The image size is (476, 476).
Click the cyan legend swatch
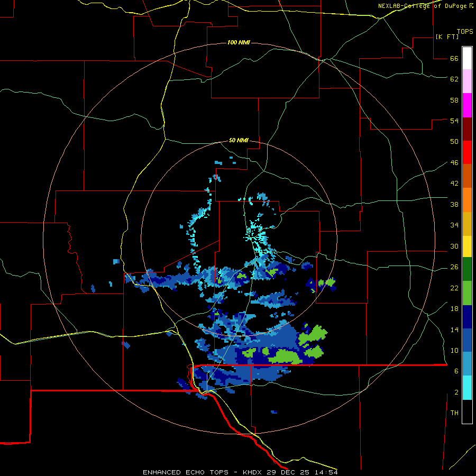point(467,388)
